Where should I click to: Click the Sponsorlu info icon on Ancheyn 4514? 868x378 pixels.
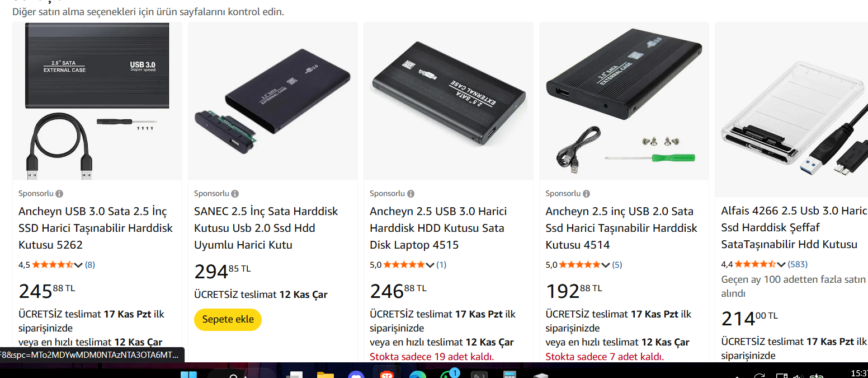click(x=586, y=194)
